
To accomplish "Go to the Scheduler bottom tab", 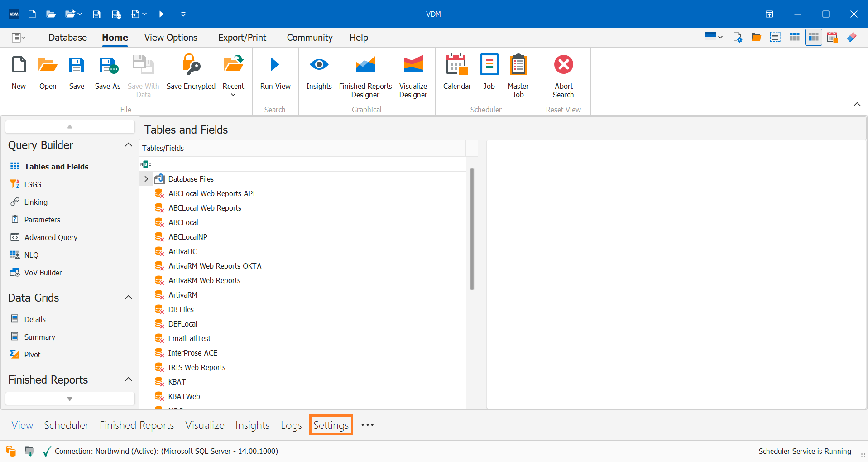I will (66, 425).
